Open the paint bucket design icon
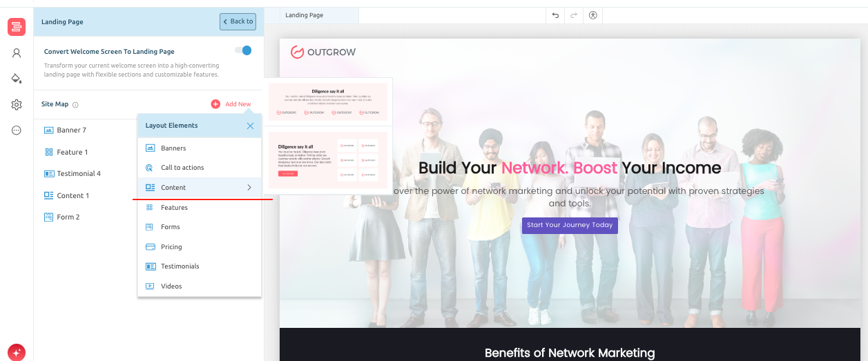 click(x=17, y=79)
